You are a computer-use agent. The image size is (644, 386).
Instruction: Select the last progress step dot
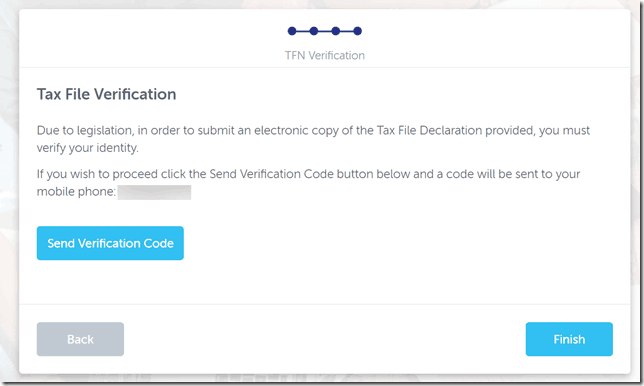pyautogui.click(x=357, y=31)
